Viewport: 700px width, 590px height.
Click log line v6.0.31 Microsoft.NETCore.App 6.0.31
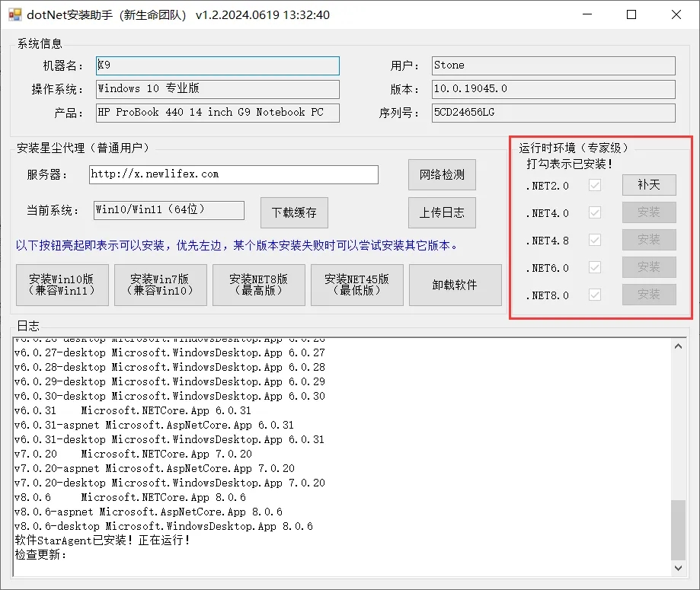point(133,410)
